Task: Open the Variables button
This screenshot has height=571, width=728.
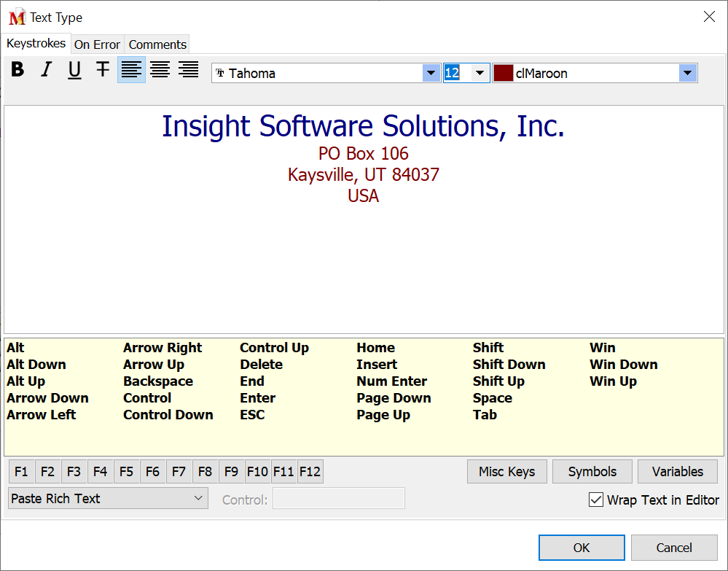Action: click(677, 472)
